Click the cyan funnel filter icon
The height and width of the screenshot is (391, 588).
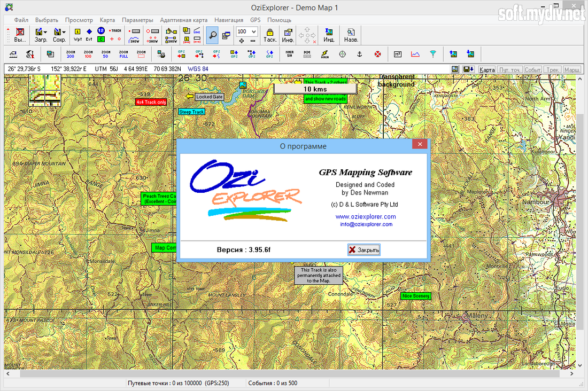pyautogui.click(x=433, y=54)
